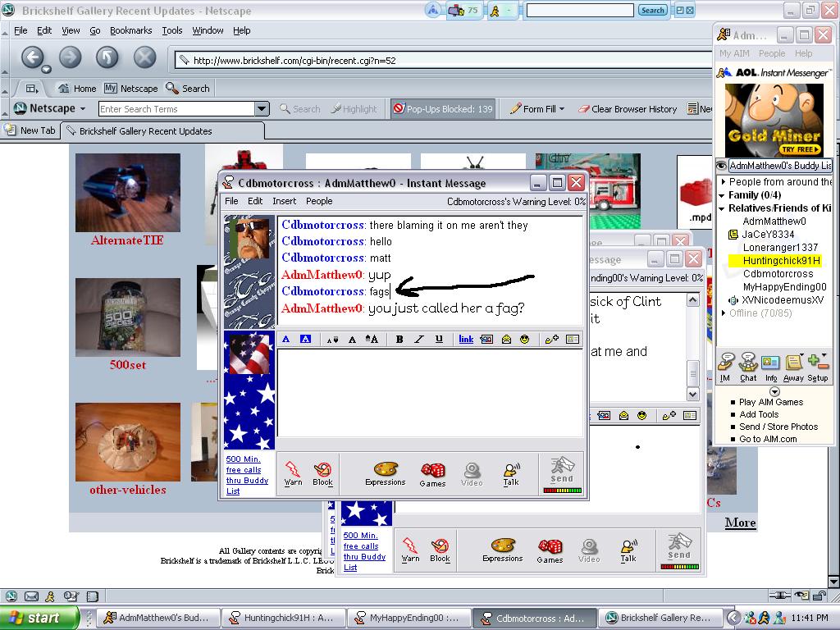Expand the Offline (70/85) group
This screenshot has height=630, width=840.
(724, 313)
